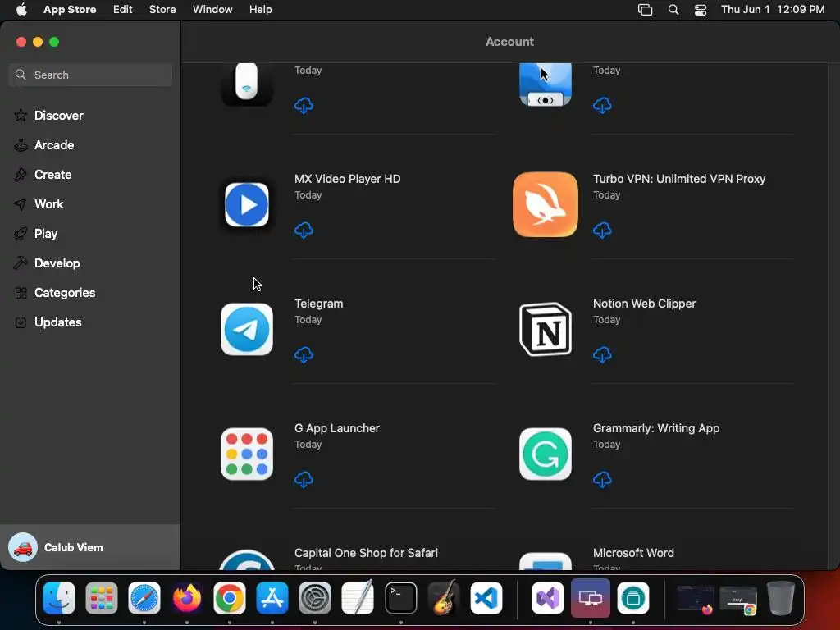Screen dimensions: 840x630
Task: Open the Grammarly green G icon
Action: click(546, 454)
